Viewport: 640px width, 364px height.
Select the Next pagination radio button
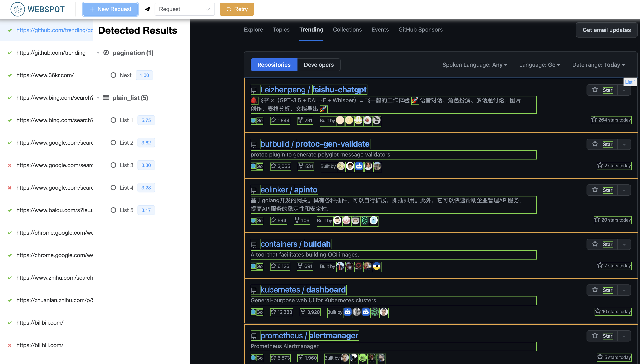pyautogui.click(x=113, y=75)
